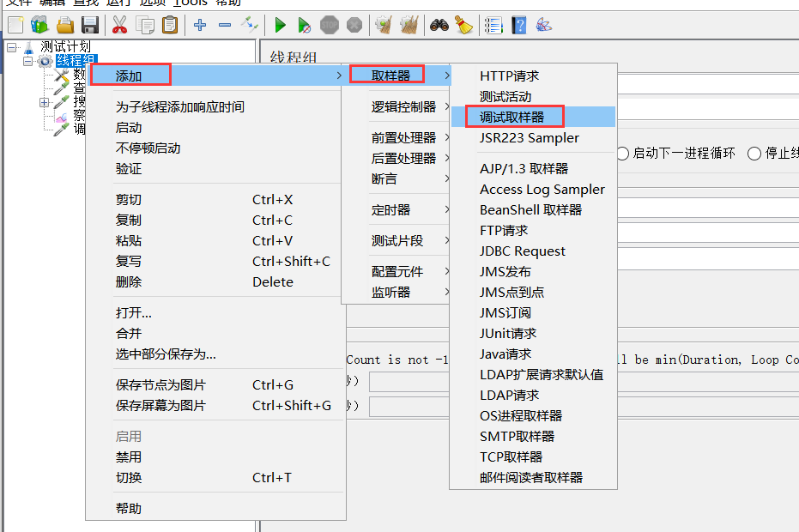The width and height of the screenshot is (799, 532).
Task: Choose 保存节点为图片 menu item
Action: tap(216, 384)
